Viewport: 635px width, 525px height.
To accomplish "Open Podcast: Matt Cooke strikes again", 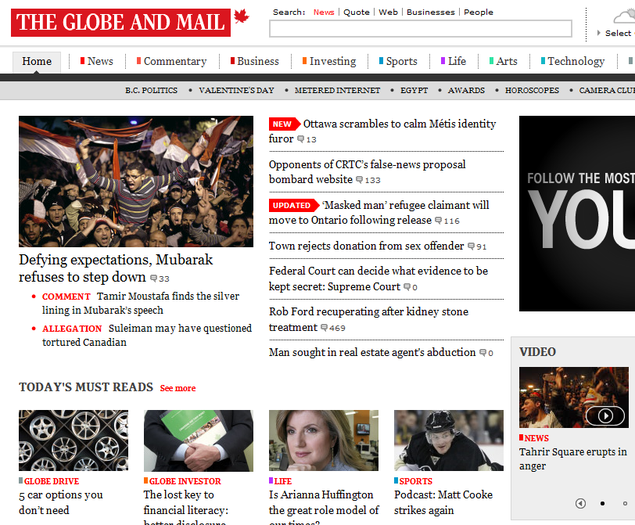I will coord(443,502).
